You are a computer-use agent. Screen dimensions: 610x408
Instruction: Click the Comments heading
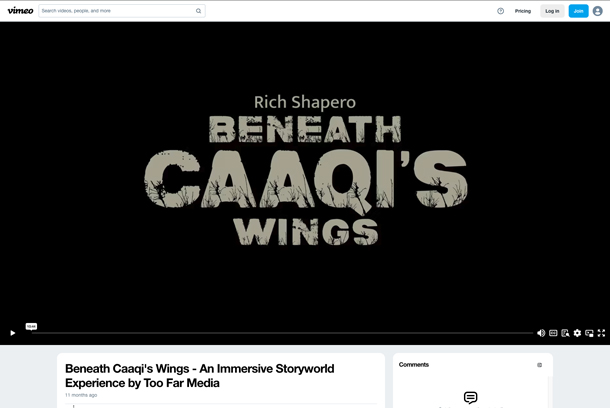tap(414, 364)
